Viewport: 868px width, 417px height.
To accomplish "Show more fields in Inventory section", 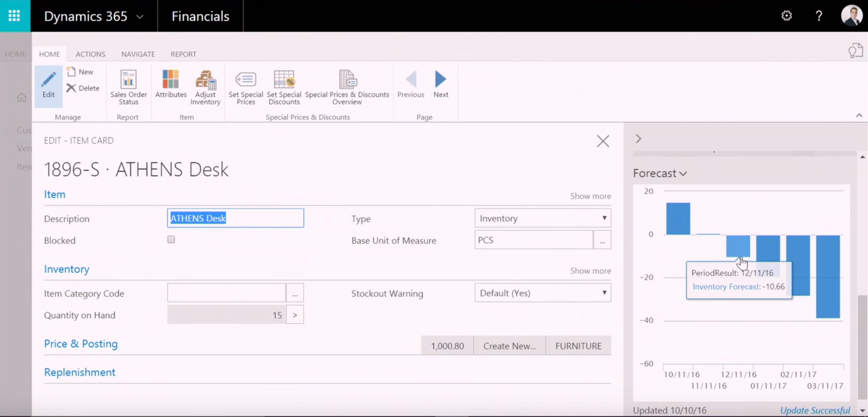I will (590, 271).
